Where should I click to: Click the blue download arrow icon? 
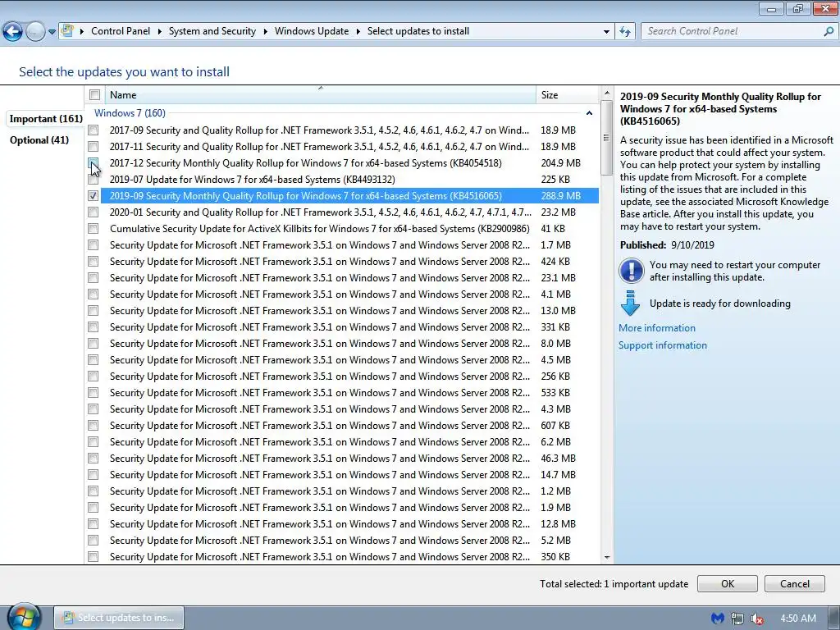pos(631,304)
